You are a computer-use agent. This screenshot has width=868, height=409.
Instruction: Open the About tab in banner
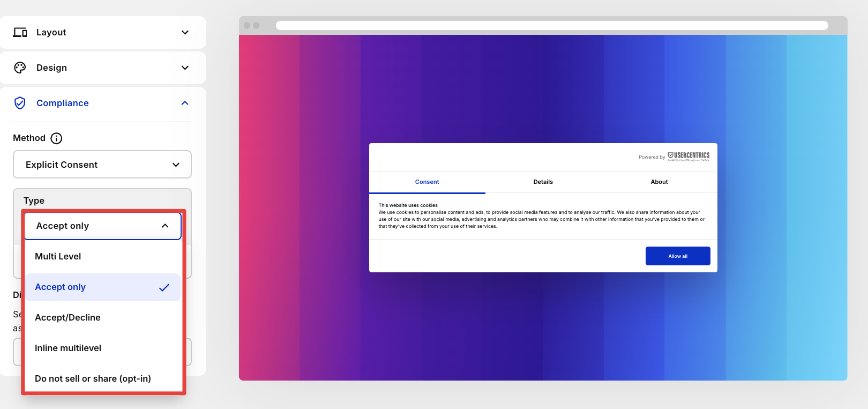pyautogui.click(x=659, y=182)
